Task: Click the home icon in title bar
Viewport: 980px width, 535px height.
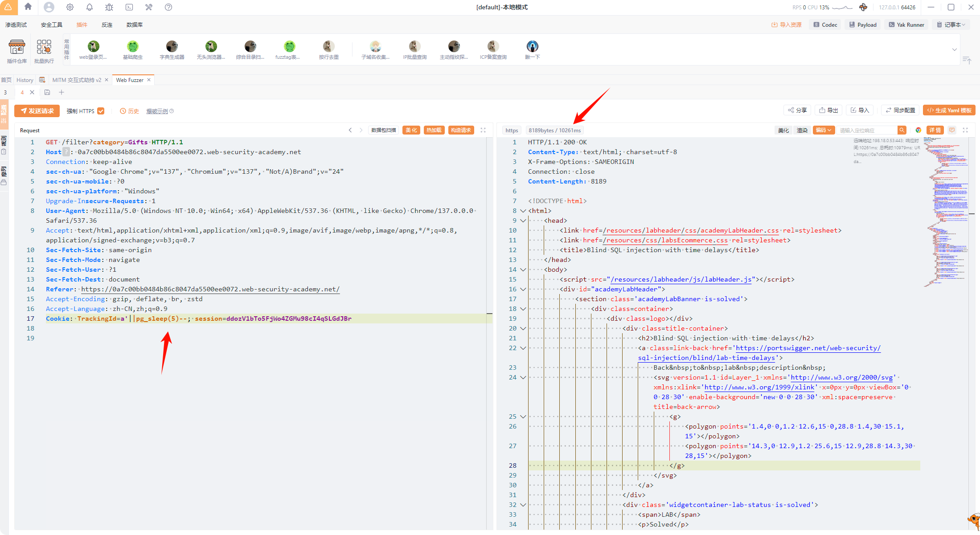Action: (28, 7)
